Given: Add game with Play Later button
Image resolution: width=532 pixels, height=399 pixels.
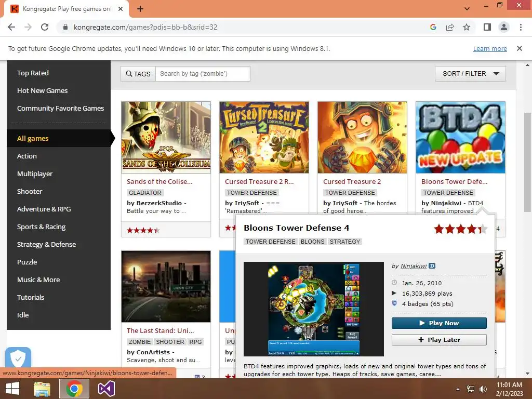Looking at the screenshot, I should [x=439, y=340].
